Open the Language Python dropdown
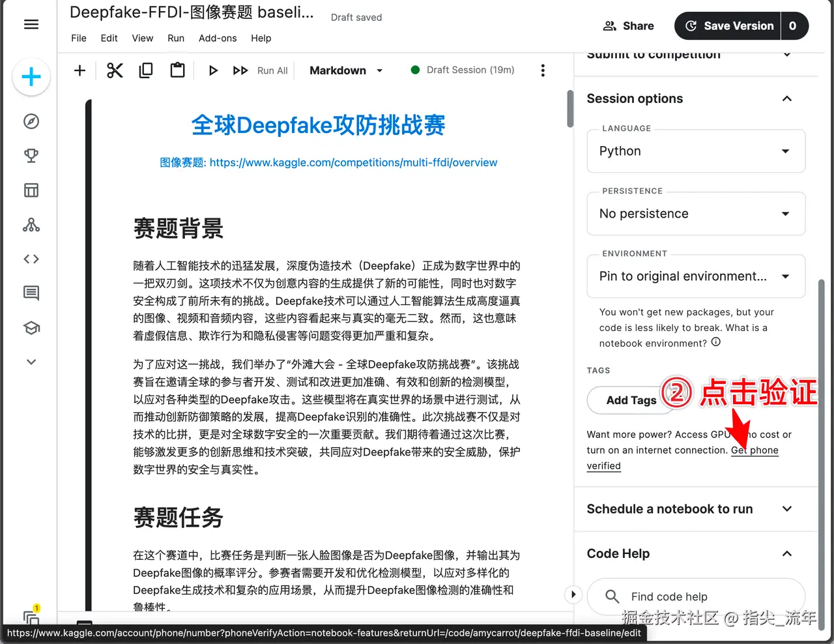The width and height of the screenshot is (834, 644). 696,151
